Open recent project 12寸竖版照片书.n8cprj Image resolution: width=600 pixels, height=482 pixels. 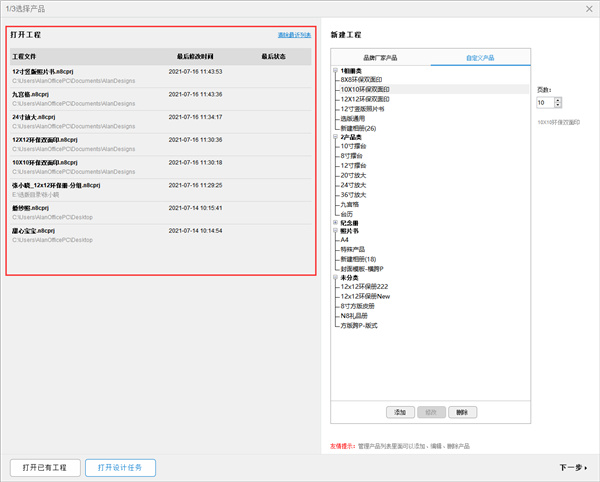(x=161, y=76)
